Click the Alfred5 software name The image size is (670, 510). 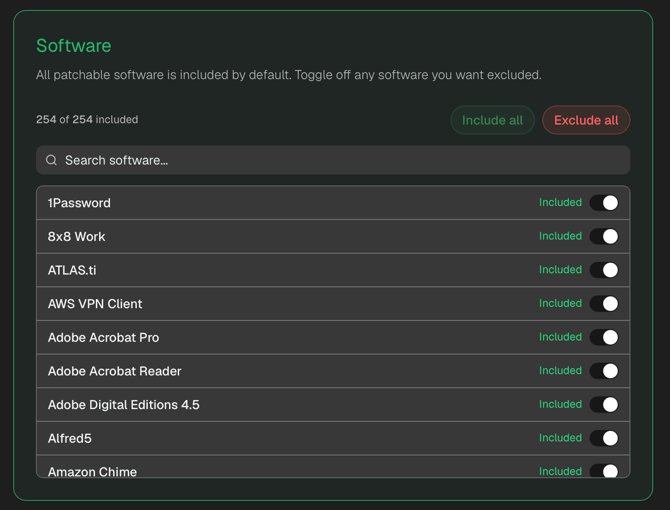[x=70, y=439]
